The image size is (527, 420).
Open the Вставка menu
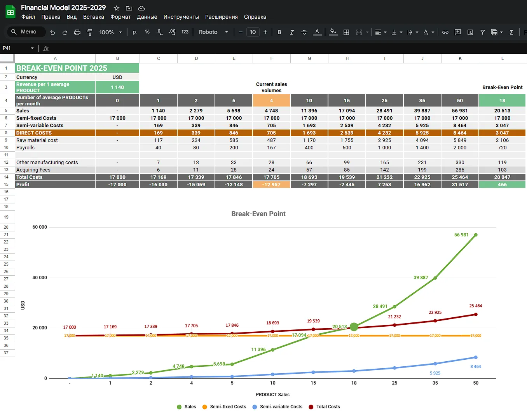(x=94, y=17)
